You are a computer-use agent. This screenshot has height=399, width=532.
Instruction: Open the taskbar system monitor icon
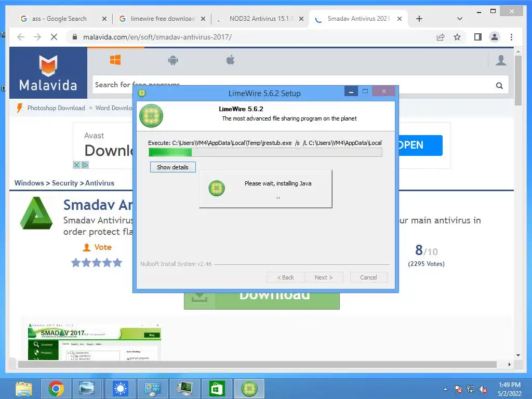pyautogui.click(x=185, y=389)
